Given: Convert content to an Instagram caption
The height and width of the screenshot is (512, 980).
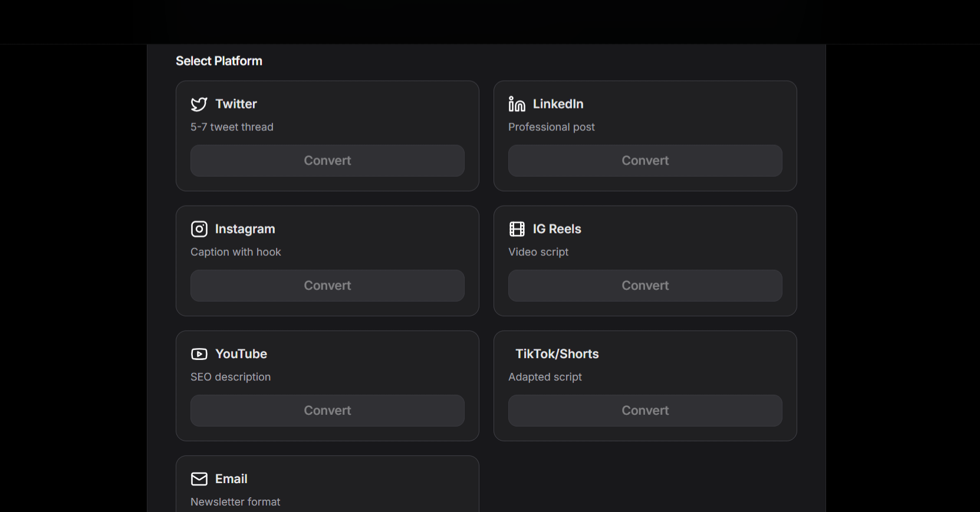Looking at the screenshot, I should coord(327,286).
